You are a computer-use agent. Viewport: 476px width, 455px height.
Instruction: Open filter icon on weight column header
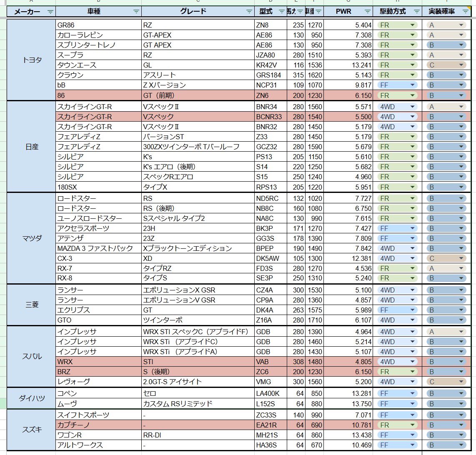click(318, 12)
